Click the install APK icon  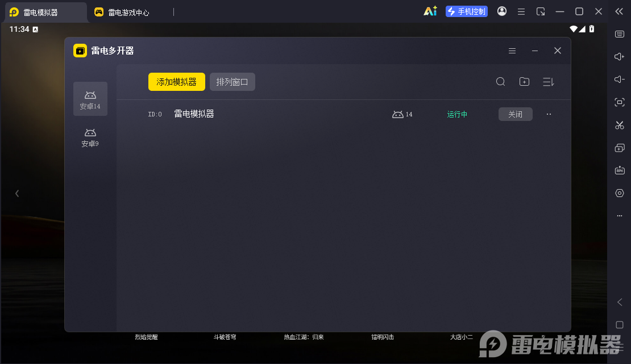(x=620, y=170)
